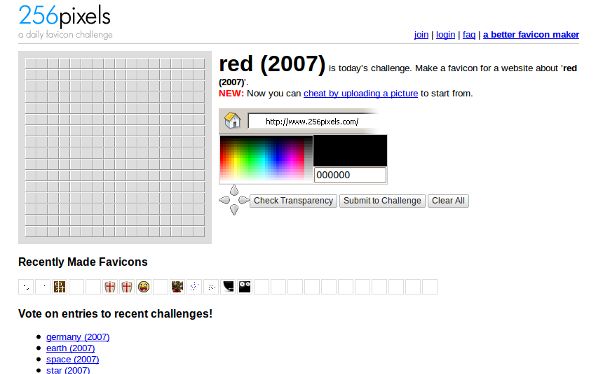Open the earth (2007) challenge
The image size is (600, 374).
70,348
